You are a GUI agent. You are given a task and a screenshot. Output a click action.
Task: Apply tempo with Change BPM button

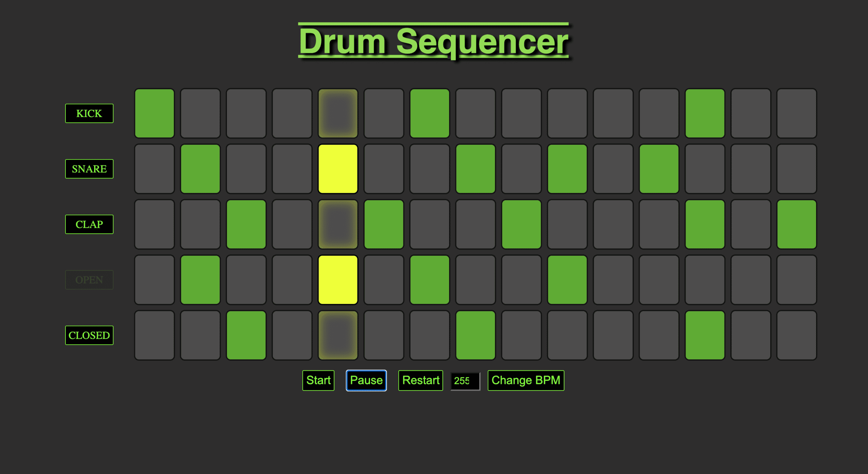pyautogui.click(x=526, y=380)
